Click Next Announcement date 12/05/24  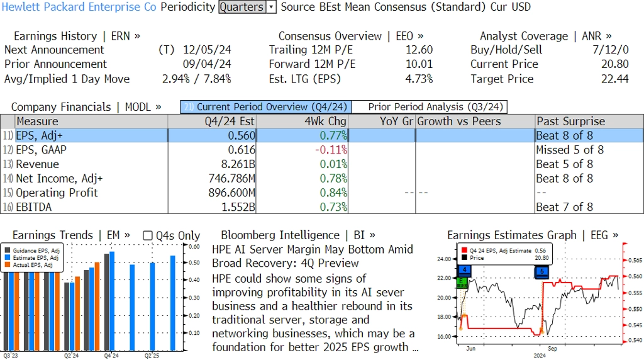207,50
